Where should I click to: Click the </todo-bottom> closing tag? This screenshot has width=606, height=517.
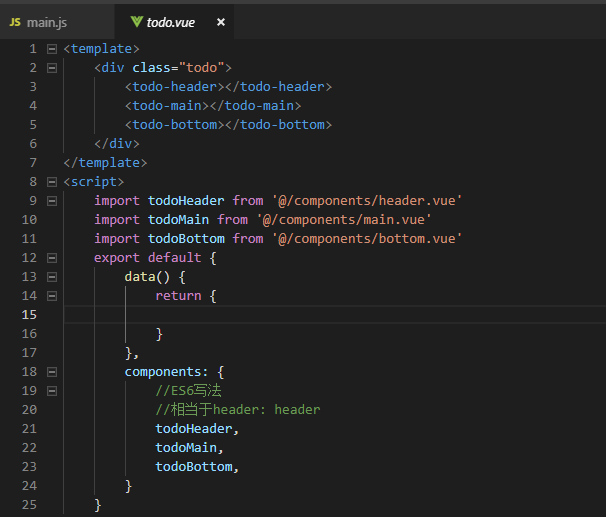pos(278,125)
